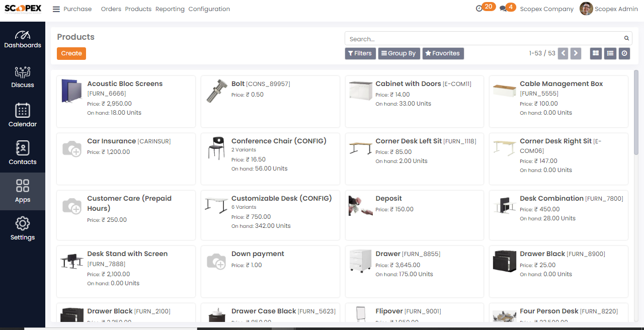Click the 1-53 / 53 pager counter
The height and width of the screenshot is (330, 644).
pos(542,53)
